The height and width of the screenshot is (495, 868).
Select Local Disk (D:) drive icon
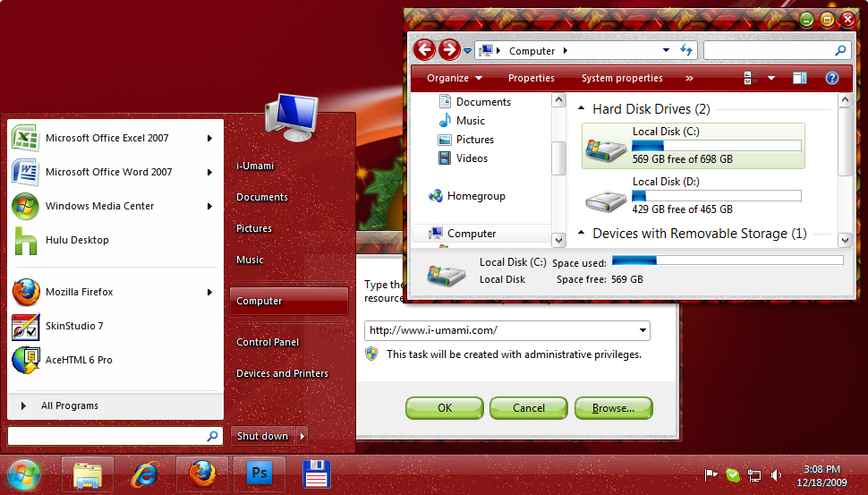tap(606, 197)
